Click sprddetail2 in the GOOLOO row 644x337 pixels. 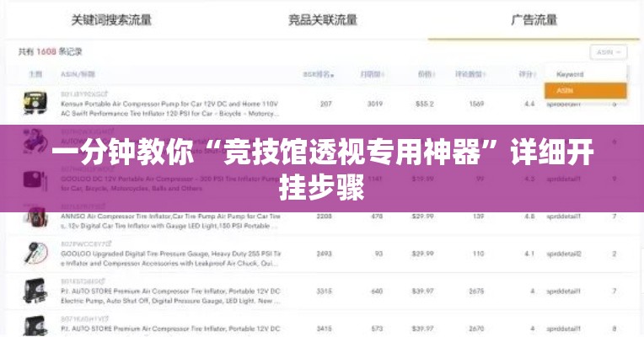point(564,254)
